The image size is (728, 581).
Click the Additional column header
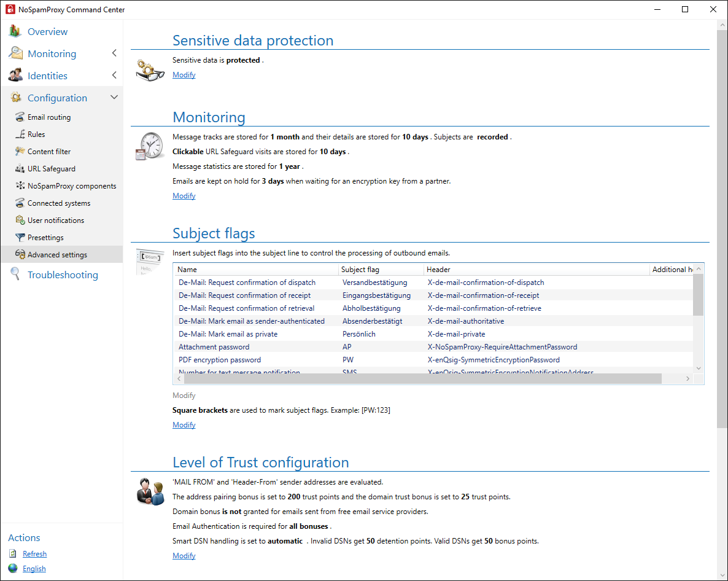(672, 270)
